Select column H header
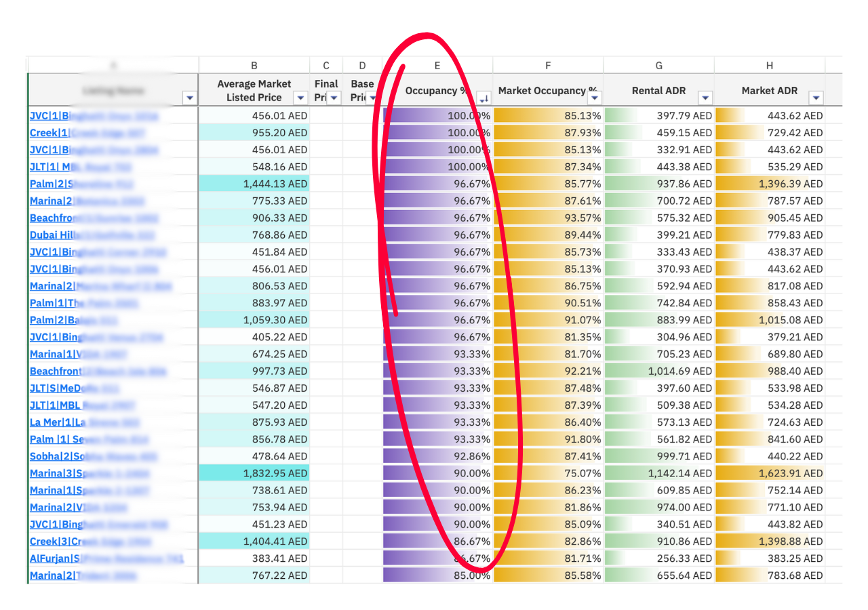 (770, 65)
